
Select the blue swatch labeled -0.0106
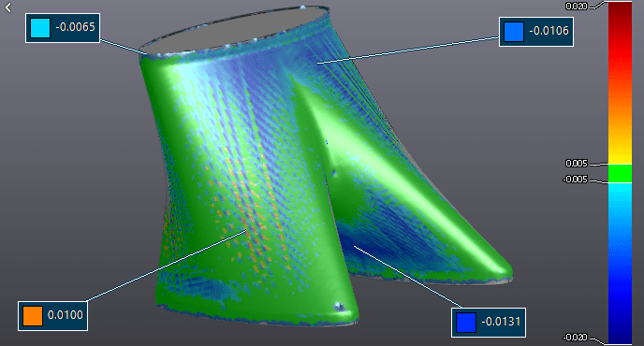(x=514, y=32)
